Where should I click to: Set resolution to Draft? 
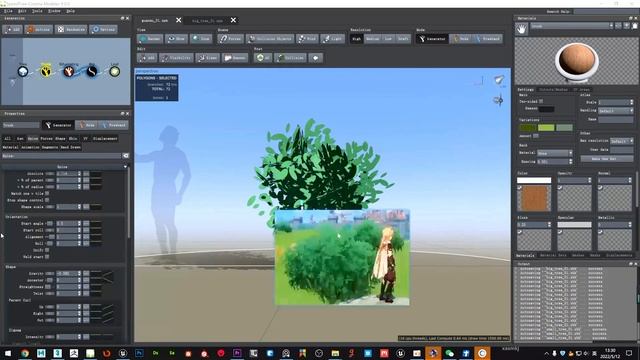coord(403,39)
